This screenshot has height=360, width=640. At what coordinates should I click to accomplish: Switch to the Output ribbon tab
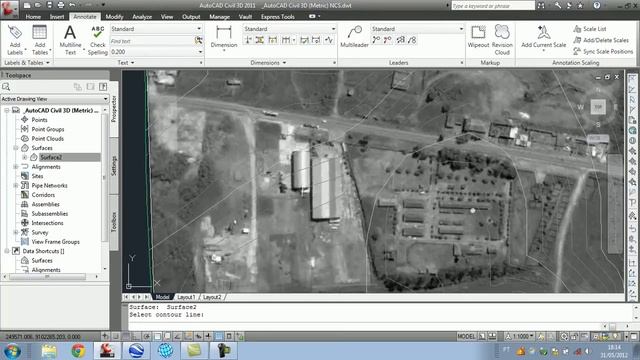[x=191, y=17]
